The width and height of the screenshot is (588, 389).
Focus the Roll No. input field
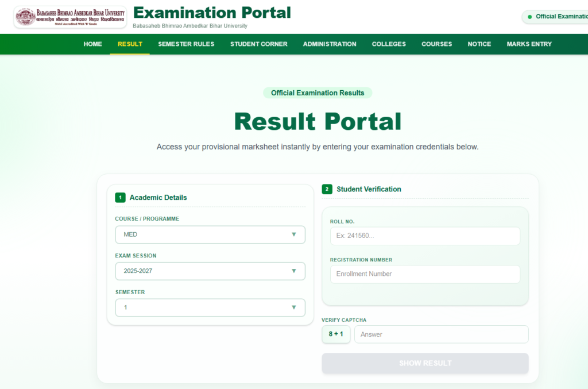click(425, 236)
